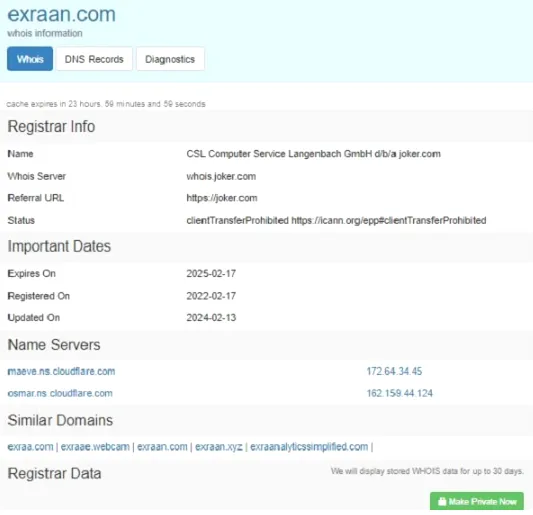
Task: Click the Updated On label
Action: click(34, 317)
